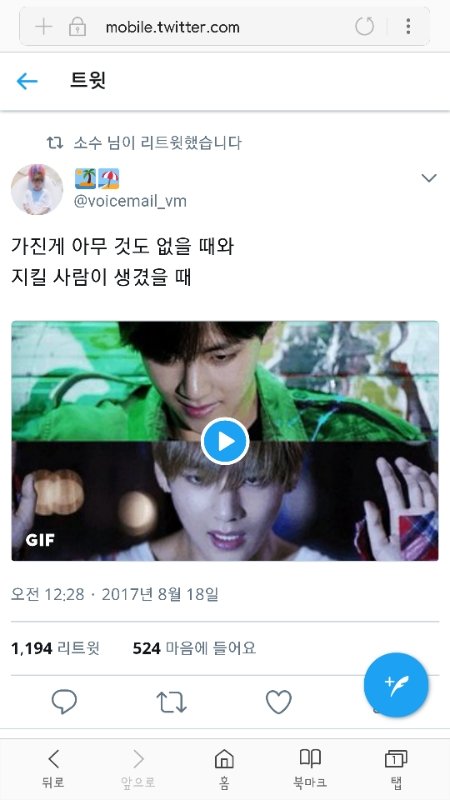Open browser three-dot menu
Screen dimensions: 450x800
coord(408,26)
